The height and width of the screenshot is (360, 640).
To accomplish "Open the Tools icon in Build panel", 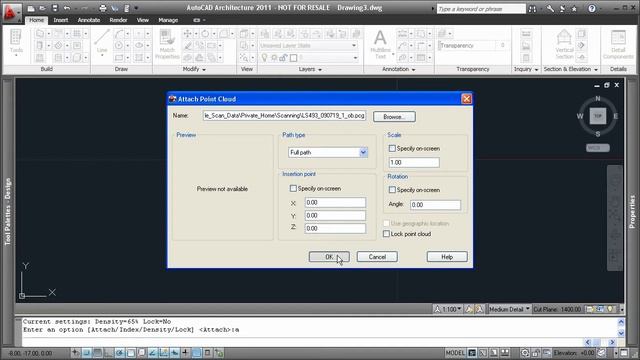I will pyautogui.click(x=16, y=42).
